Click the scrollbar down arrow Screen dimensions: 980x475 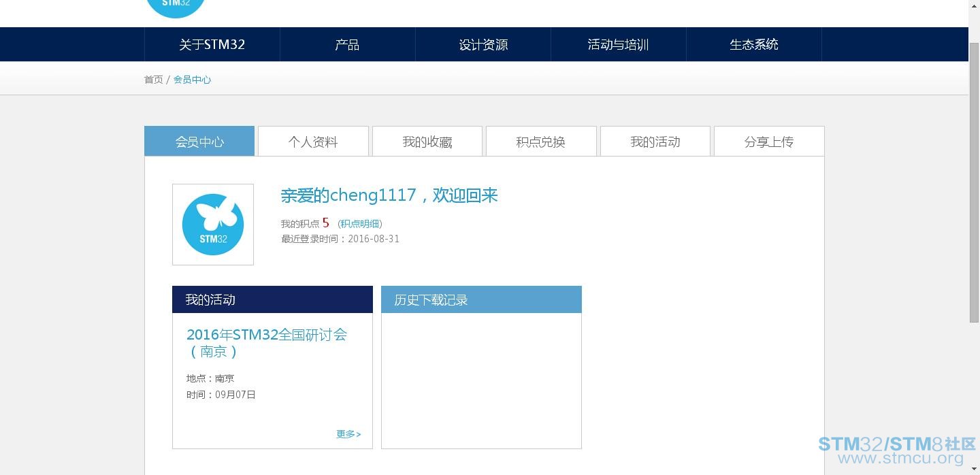click(974, 469)
